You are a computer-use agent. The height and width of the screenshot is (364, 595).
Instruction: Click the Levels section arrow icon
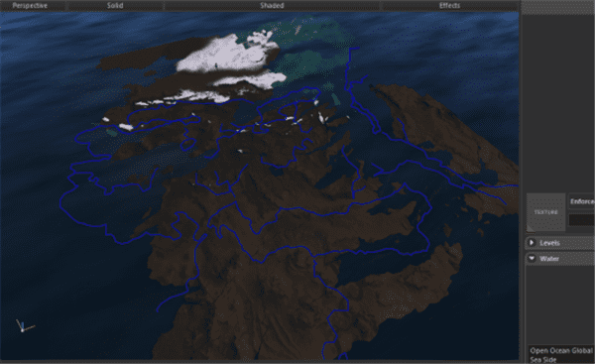[x=532, y=243]
